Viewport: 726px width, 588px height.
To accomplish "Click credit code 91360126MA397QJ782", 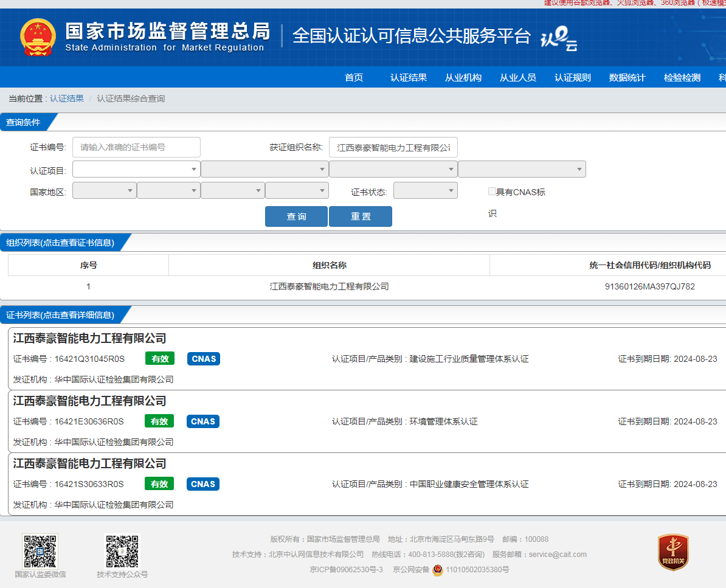I will click(649, 286).
